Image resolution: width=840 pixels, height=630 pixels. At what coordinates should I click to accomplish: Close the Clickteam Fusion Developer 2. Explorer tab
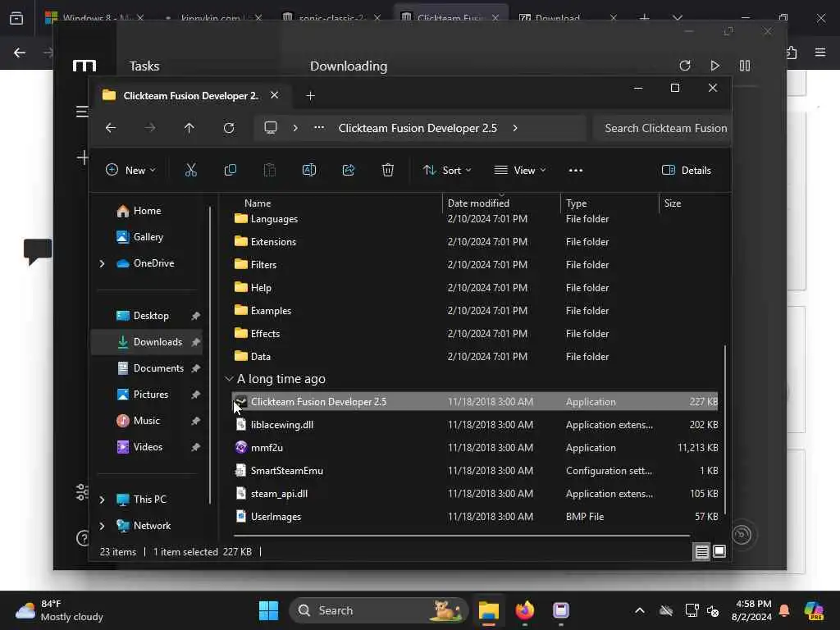274,95
